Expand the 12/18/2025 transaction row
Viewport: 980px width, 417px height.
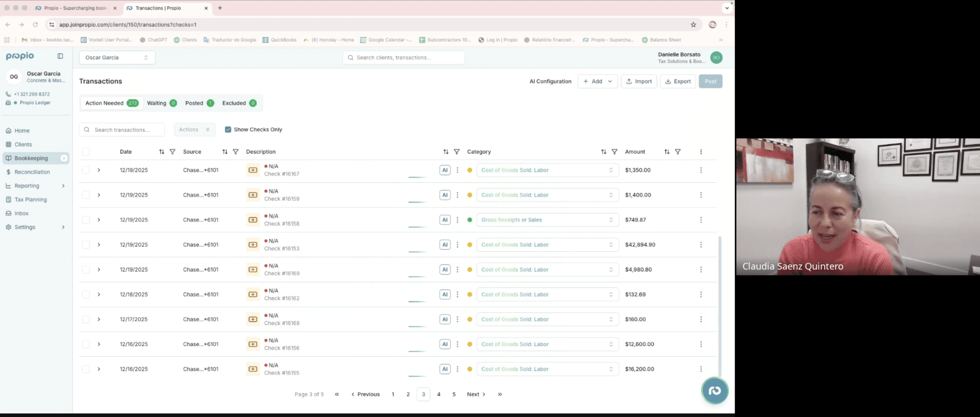99,295
